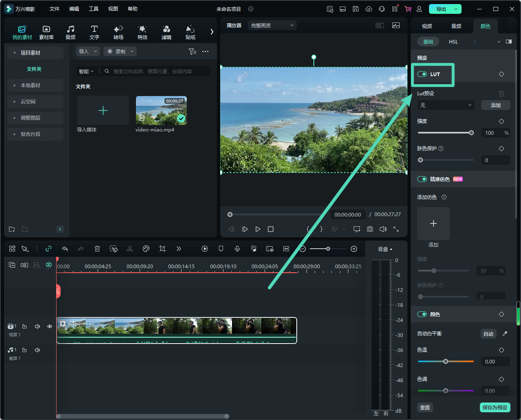Disable the 精准仿色 toggle

422,179
